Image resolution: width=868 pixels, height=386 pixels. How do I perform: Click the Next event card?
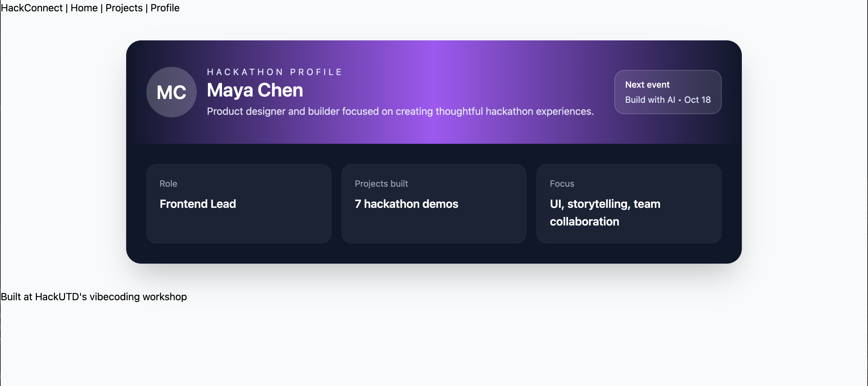coord(667,92)
